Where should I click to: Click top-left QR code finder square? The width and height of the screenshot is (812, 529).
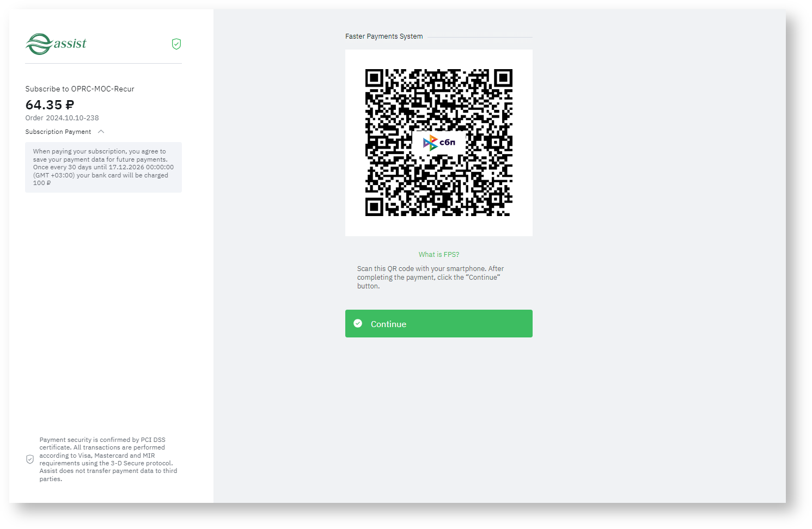click(375, 78)
